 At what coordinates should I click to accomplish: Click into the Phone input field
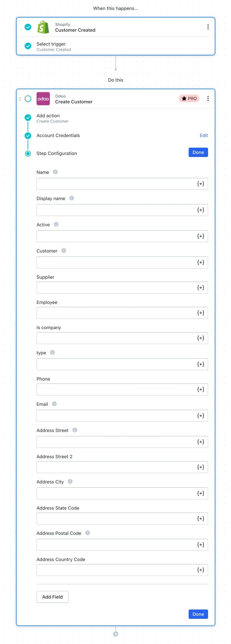point(122,390)
